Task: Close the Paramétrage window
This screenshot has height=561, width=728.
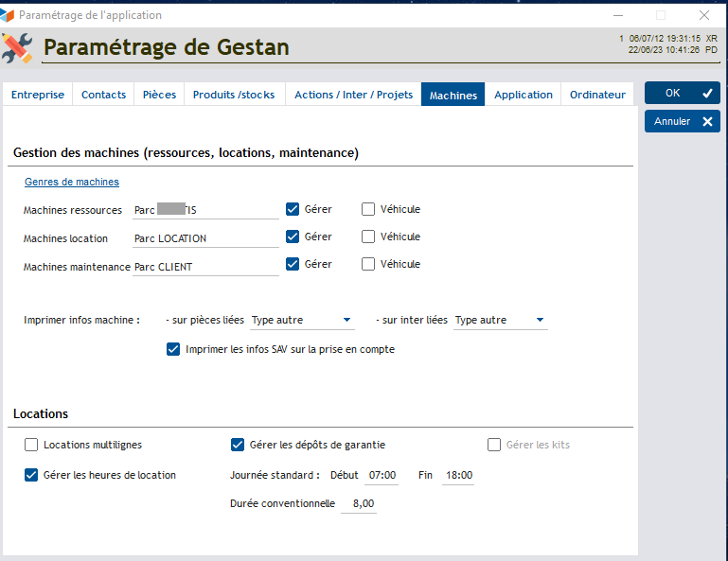Action: pos(703,15)
